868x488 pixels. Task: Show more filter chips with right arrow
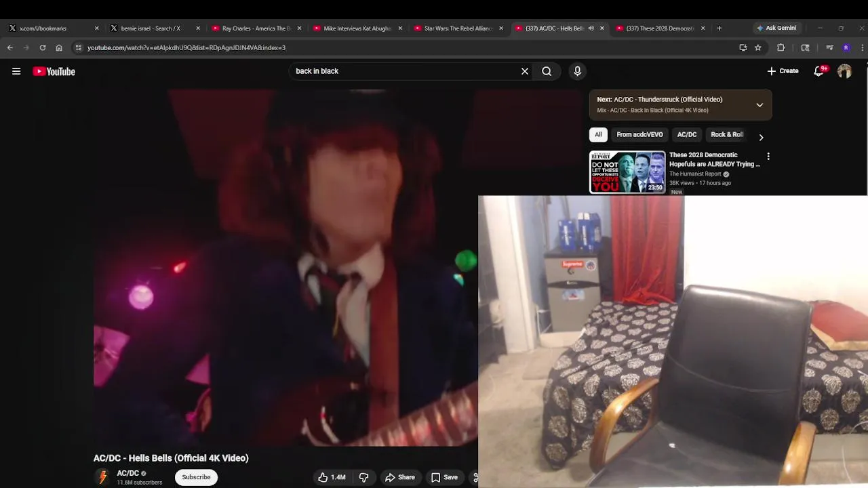(761, 137)
